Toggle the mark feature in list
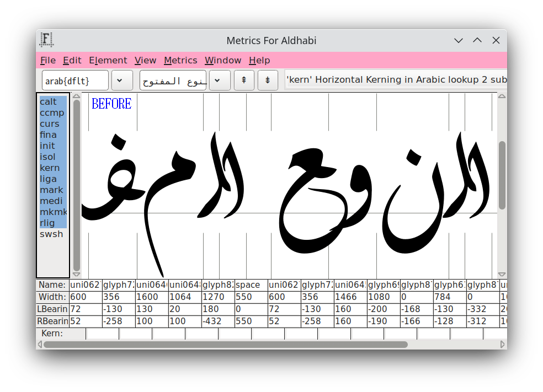The height and width of the screenshot is (392, 543). point(53,190)
